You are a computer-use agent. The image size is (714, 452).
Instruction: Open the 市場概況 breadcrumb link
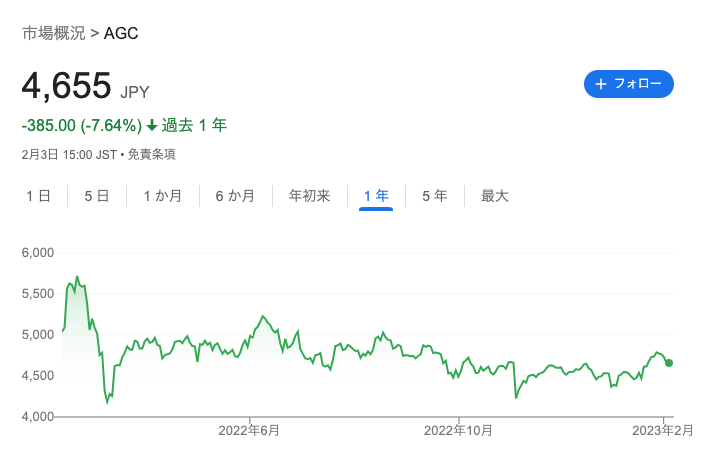pyautogui.click(x=54, y=33)
